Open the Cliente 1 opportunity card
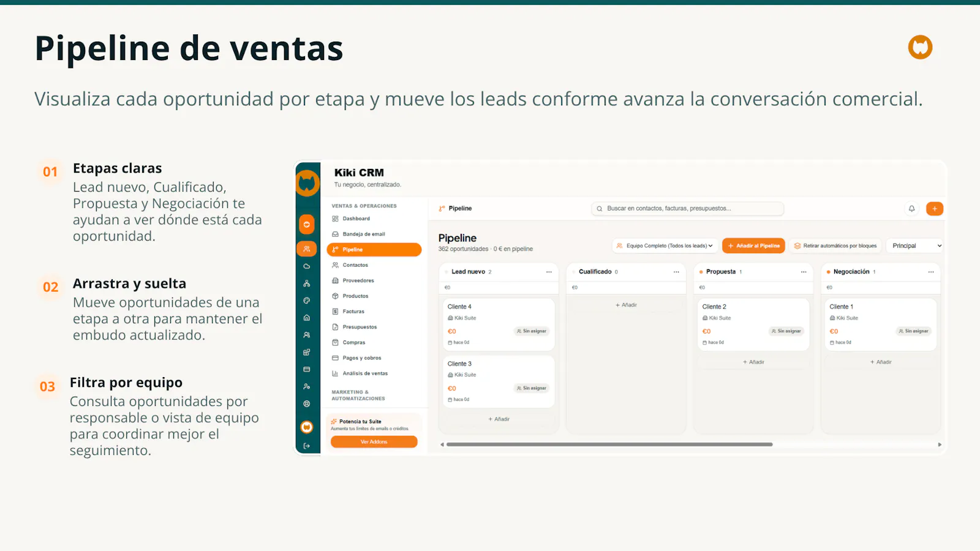Viewport: 980px width, 551px height. [881, 324]
